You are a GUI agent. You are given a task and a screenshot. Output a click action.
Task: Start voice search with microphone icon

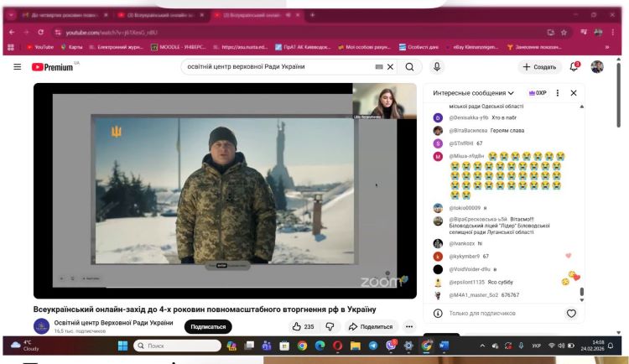coord(437,66)
